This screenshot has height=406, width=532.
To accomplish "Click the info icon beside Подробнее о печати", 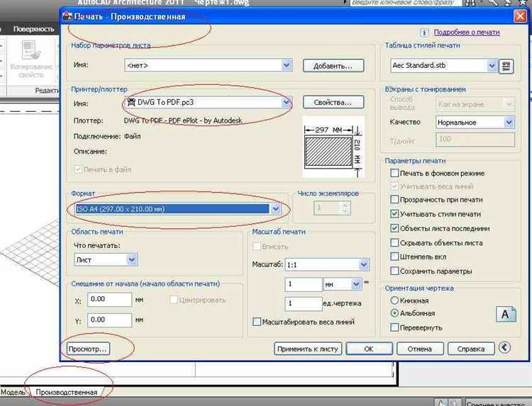I will coord(424,33).
